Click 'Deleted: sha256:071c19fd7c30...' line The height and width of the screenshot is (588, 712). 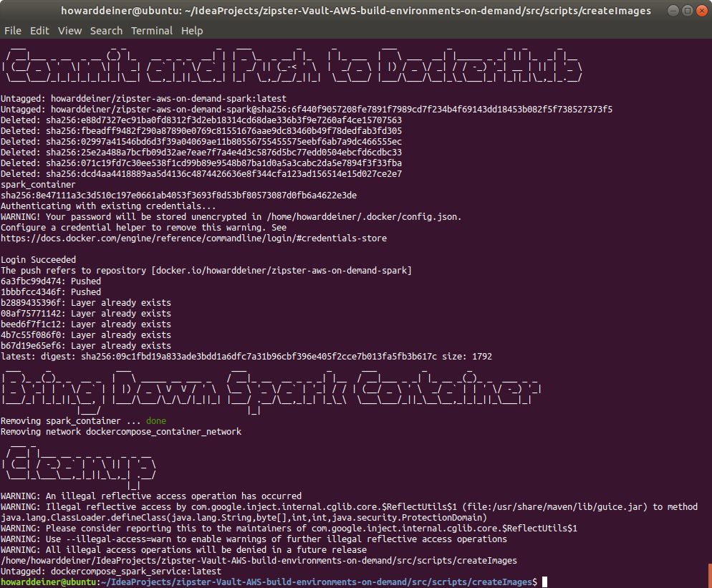(x=201, y=163)
